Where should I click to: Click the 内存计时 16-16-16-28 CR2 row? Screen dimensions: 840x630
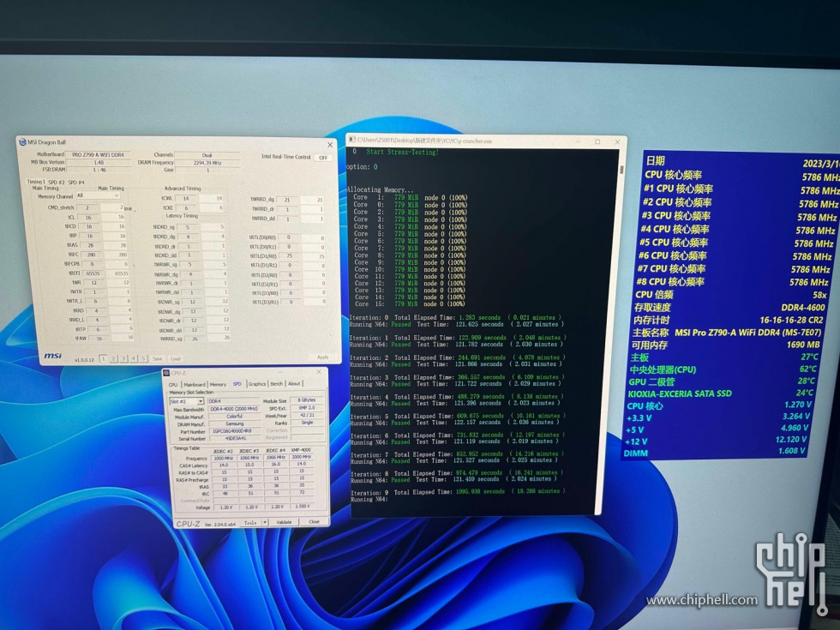point(728,320)
